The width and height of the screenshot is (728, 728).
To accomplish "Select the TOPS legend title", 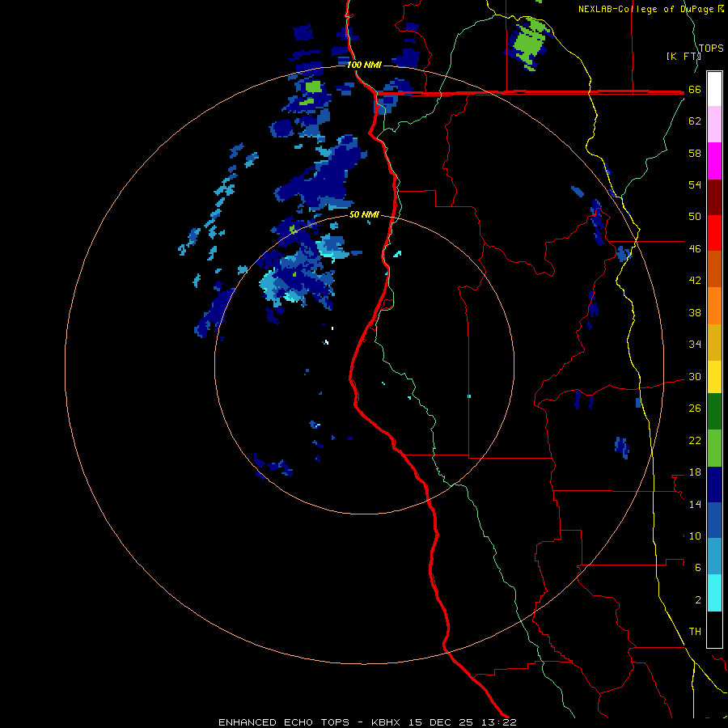I will (x=711, y=48).
